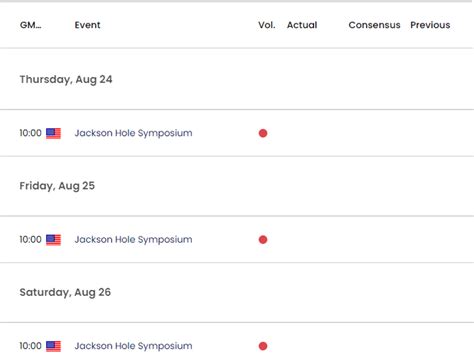Click the GMT column header
474x364 pixels.
click(31, 25)
